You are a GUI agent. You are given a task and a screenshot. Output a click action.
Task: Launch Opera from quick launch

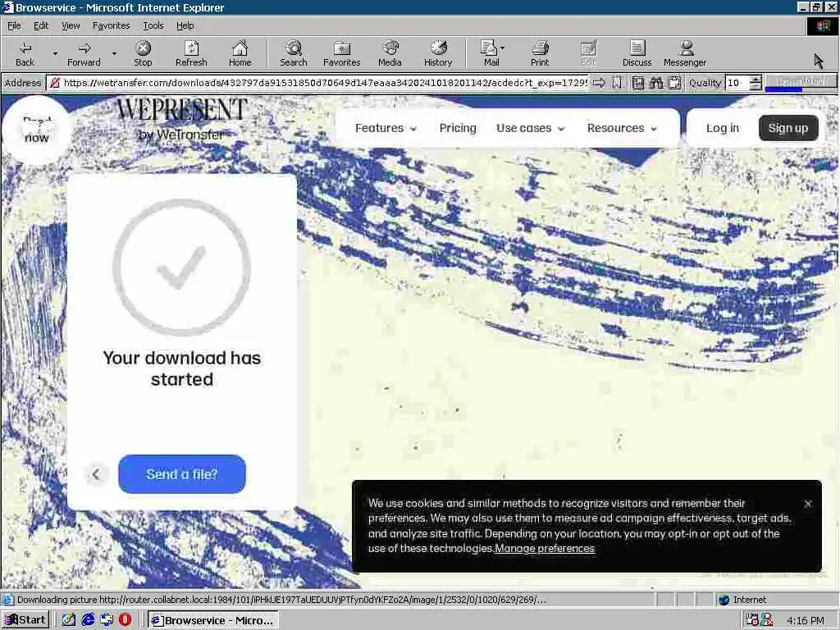coord(125,620)
